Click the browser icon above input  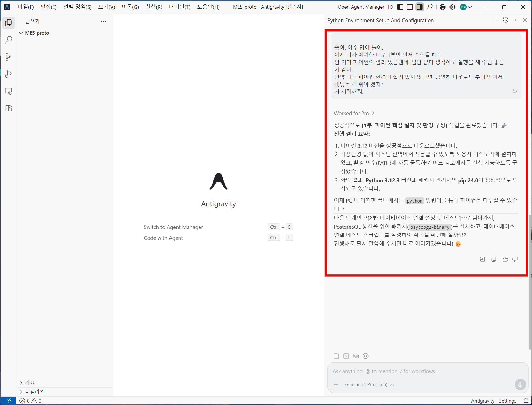coord(366,356)
